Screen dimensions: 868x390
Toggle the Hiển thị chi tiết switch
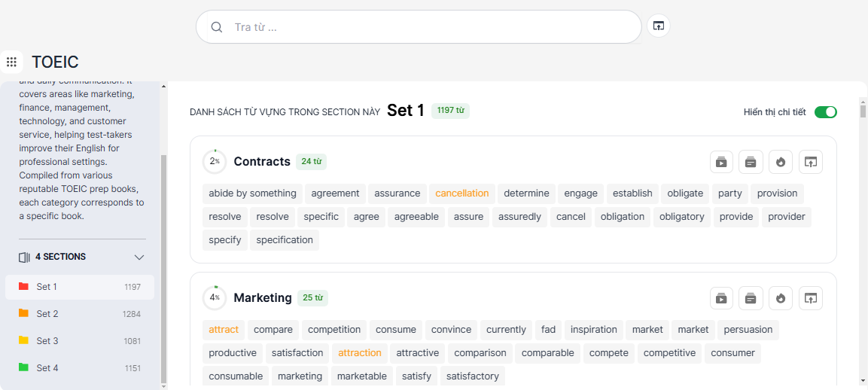click(825, 112)
